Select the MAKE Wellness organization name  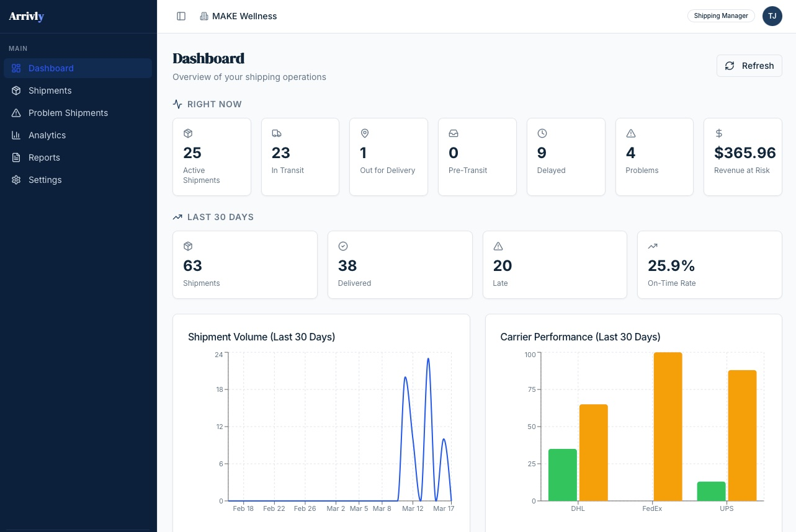point(244,16)
